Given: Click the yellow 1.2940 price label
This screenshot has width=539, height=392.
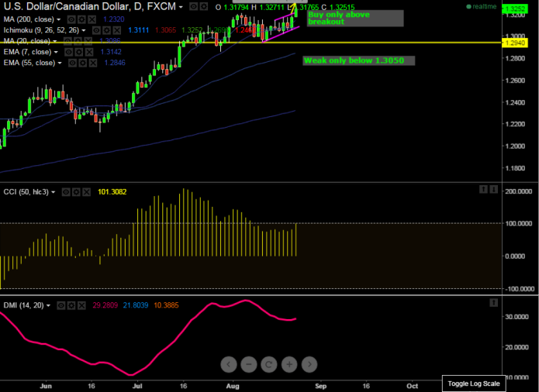Looking at the screenshot, I should pos(515,43).
